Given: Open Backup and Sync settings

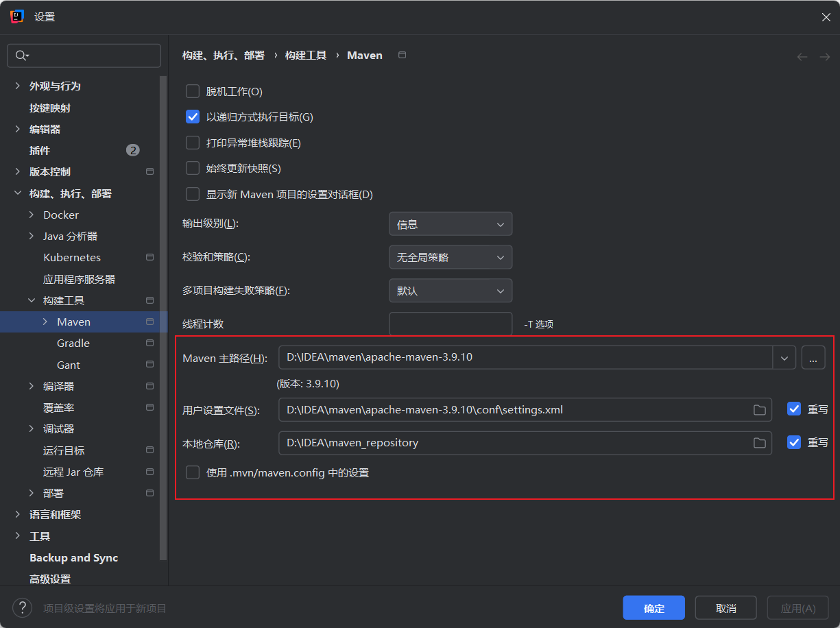Looking at the screenshot, I should [73, 557].
